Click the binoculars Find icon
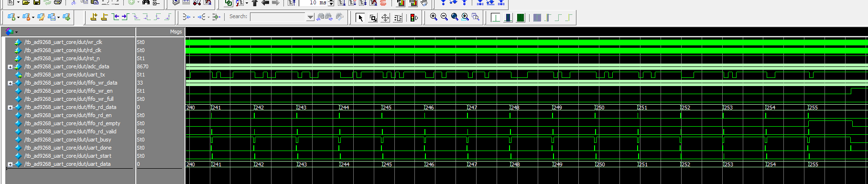The height and width of the screenshot is (184, 868). tap(146, 2)
